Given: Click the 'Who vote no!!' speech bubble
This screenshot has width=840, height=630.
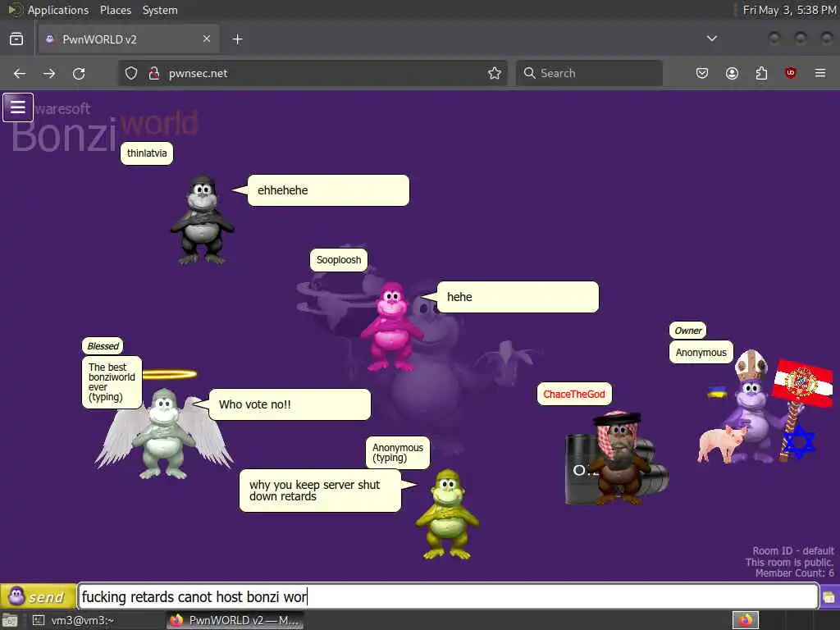Looking at the screenshot, I should (x=290, y=404).
